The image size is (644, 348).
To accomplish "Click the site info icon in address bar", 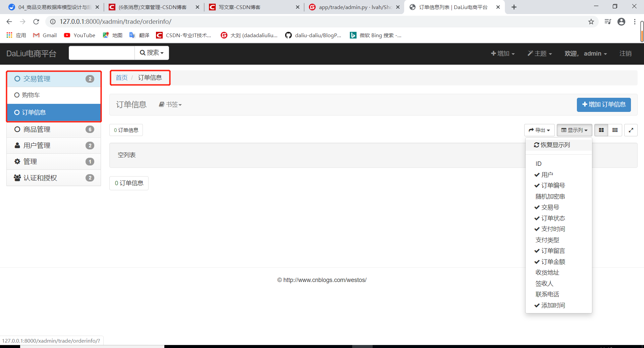I will click(53, 22).
